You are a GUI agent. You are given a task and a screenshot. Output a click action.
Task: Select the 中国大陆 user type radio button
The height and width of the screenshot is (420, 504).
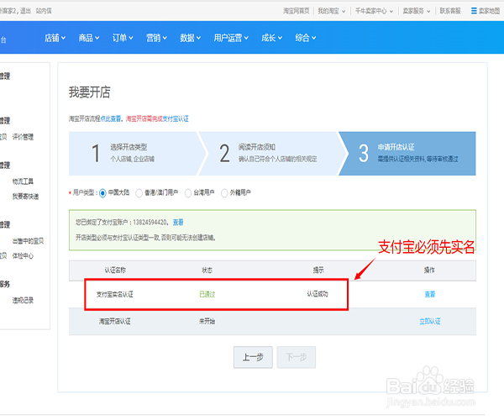pyautogui.click(x=102, y=193)
